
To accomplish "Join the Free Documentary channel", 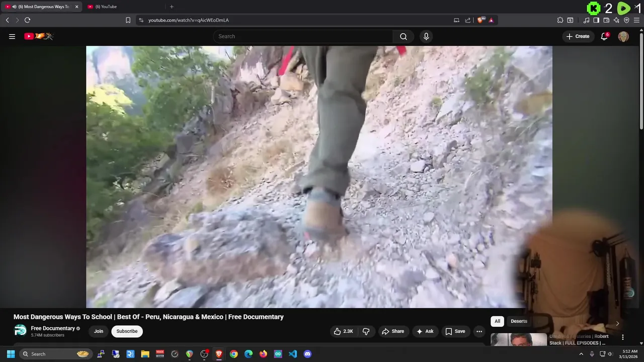I will [x=99, y=331].
